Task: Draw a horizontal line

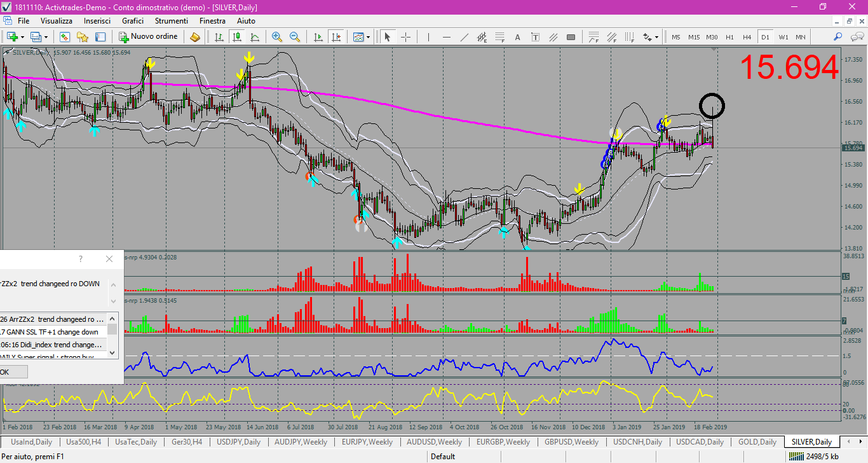Action: (x=447, y=37)
